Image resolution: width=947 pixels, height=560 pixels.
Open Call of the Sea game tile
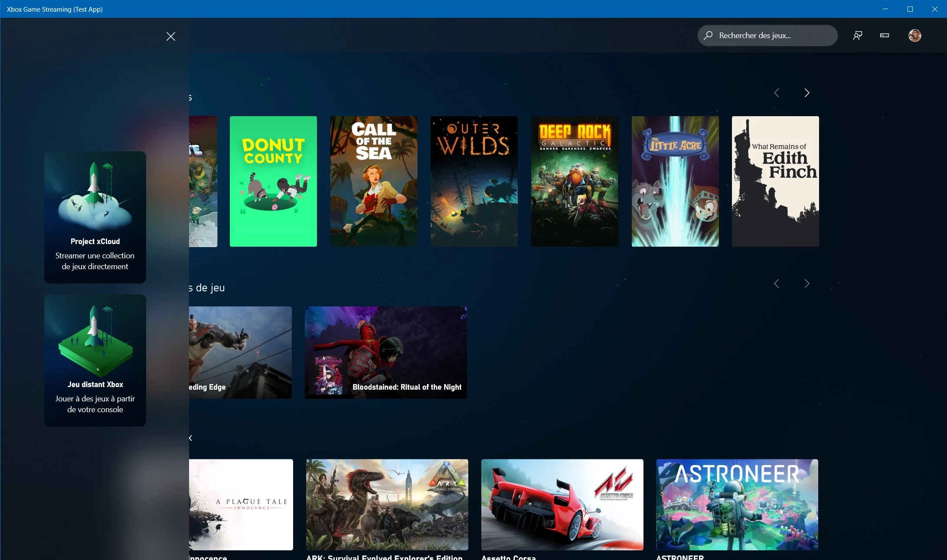click(x=374, y=181)
